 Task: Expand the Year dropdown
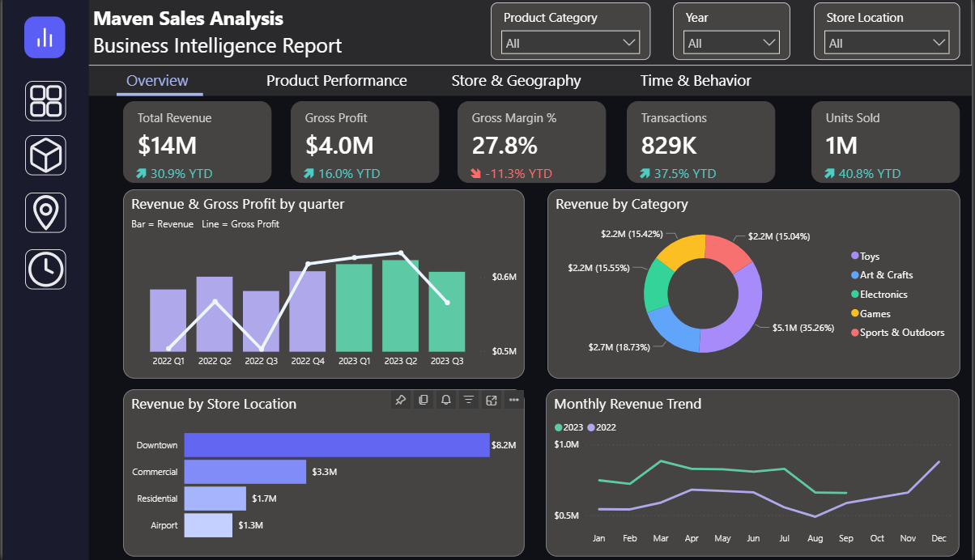click(x=731, y=43)
